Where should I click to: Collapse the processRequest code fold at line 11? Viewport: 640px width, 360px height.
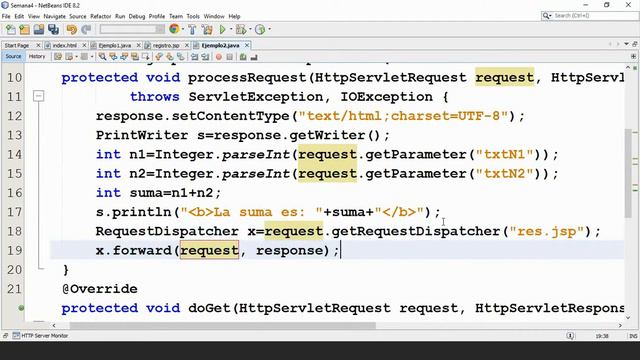pos(38,96)
